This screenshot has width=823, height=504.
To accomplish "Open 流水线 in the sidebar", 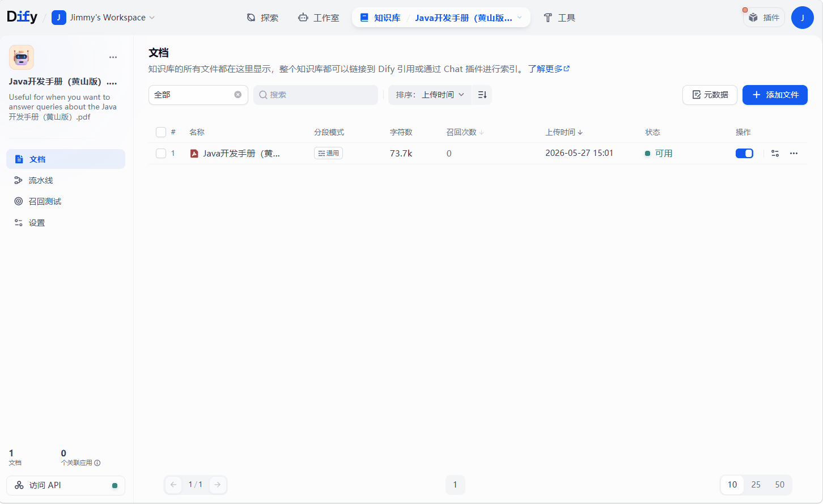I will tap(66, 180).
